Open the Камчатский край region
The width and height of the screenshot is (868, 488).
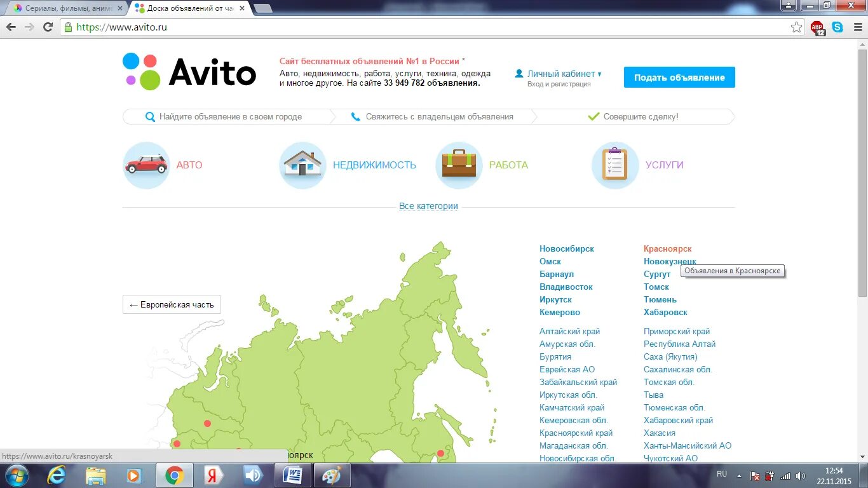pyautogui.click(x=572, y=407)
